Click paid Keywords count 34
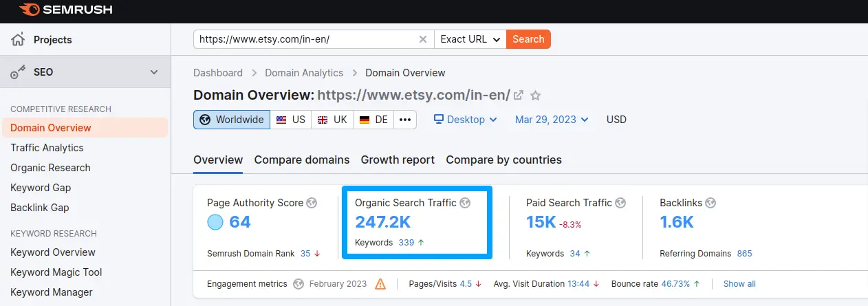 [x=575, y=254]
